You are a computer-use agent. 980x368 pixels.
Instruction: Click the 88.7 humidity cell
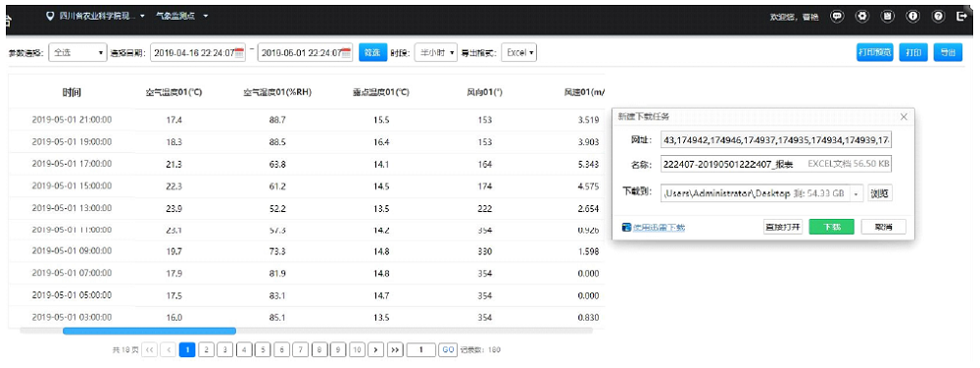coord(277,120)
